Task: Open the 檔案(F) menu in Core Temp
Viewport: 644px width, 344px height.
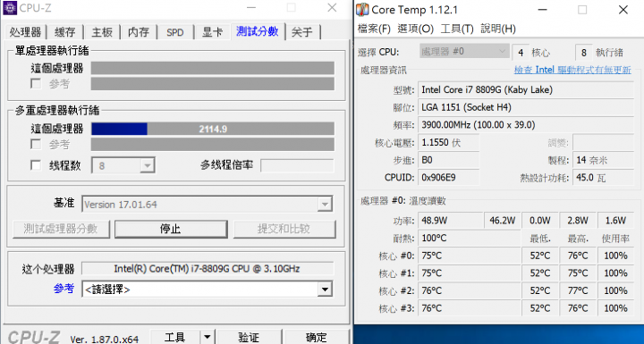Action: click(x=374, y=29)
